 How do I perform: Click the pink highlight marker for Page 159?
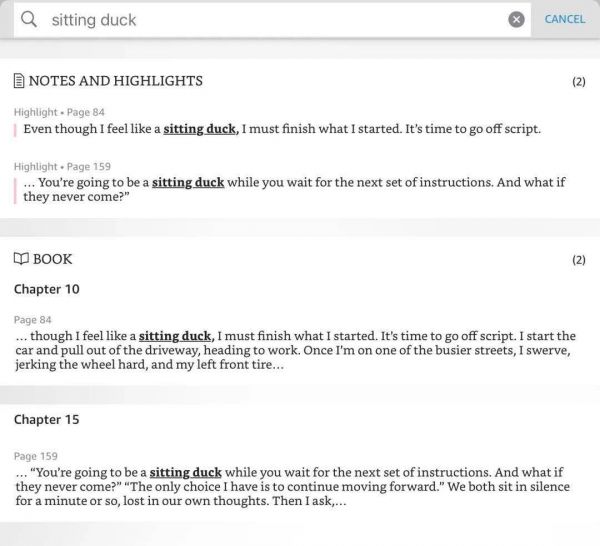pos(15,191)
